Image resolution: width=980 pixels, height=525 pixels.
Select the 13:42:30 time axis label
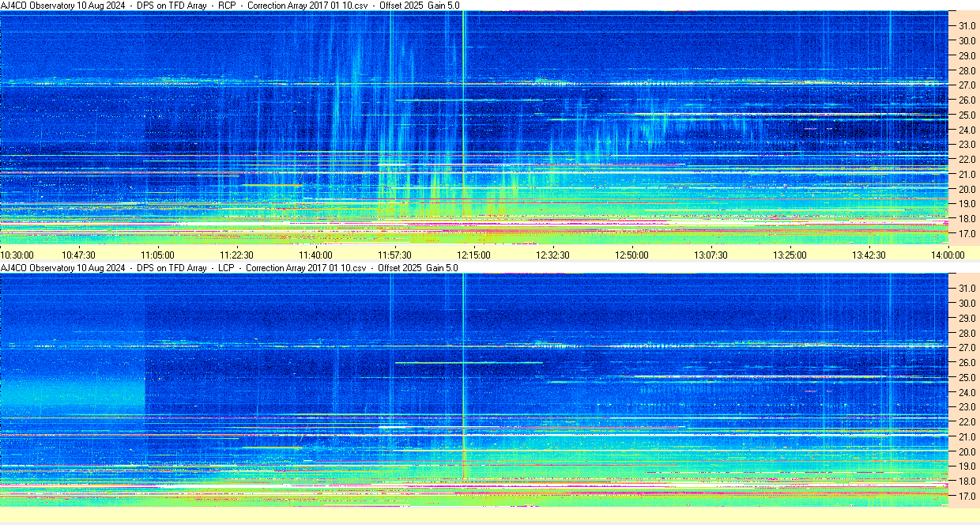(869, 255)
